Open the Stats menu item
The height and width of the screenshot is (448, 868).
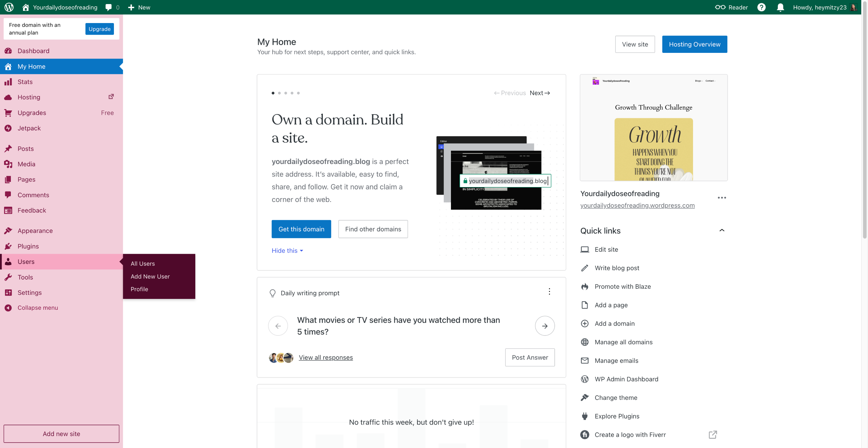(25, 82)
